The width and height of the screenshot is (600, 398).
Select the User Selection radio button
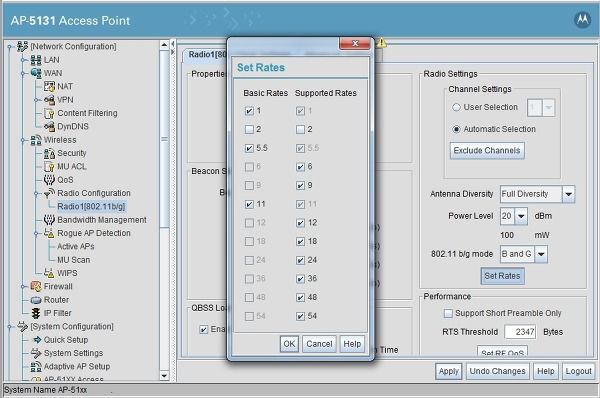[456, 107]
